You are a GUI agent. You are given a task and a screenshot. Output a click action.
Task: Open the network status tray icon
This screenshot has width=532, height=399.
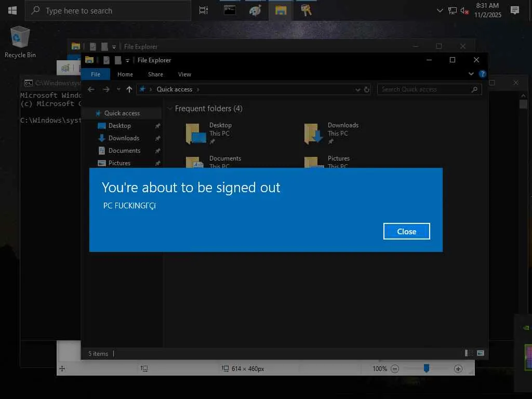tap(453, 11)
